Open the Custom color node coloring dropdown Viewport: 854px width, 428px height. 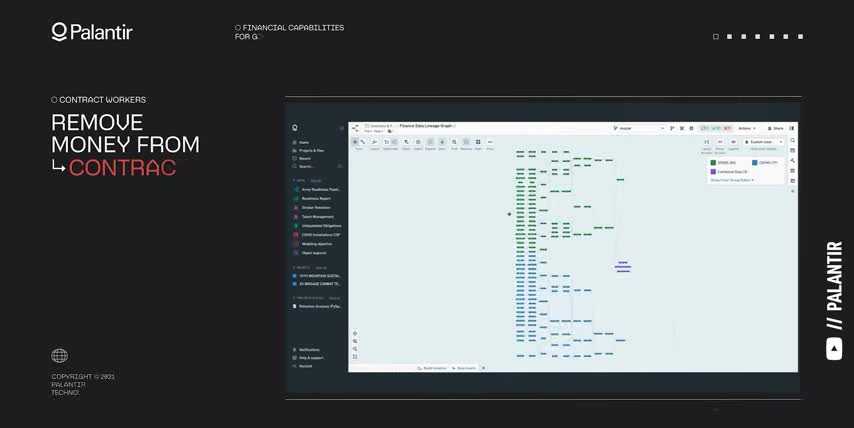763,142
